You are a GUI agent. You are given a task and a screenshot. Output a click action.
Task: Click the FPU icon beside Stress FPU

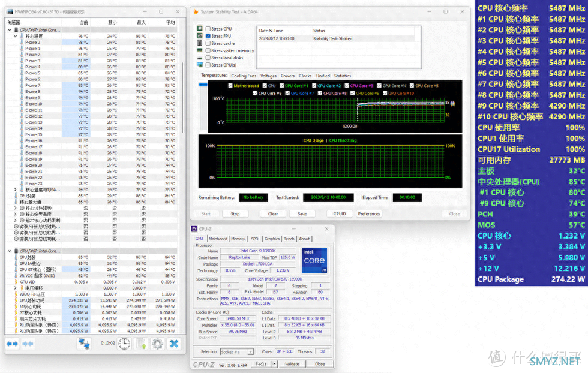(200, 35)
